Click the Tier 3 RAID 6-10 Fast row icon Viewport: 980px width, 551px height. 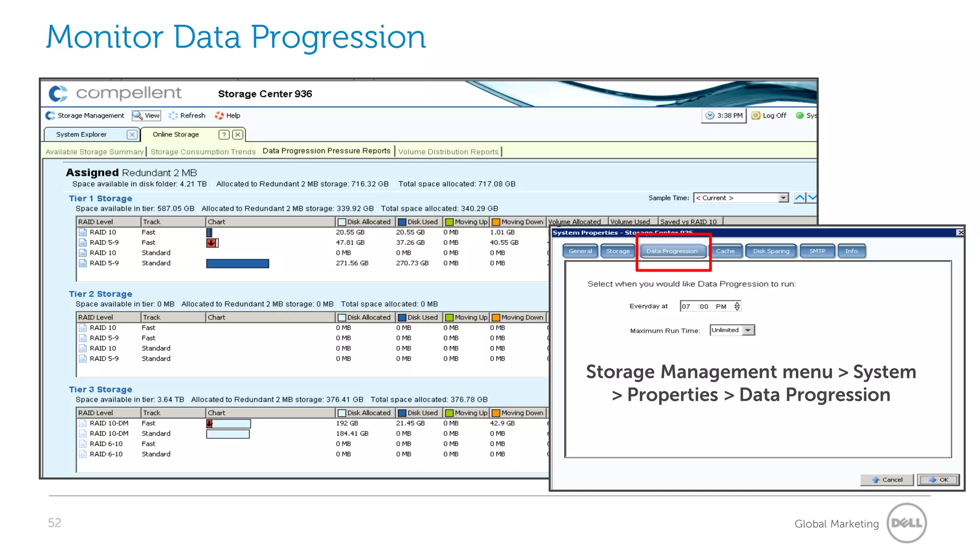coord(82,444)
